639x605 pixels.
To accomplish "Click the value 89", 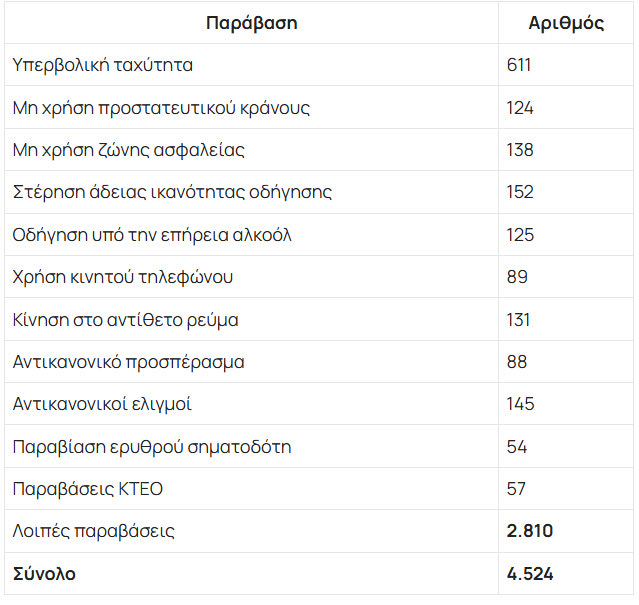I will 517,277.
